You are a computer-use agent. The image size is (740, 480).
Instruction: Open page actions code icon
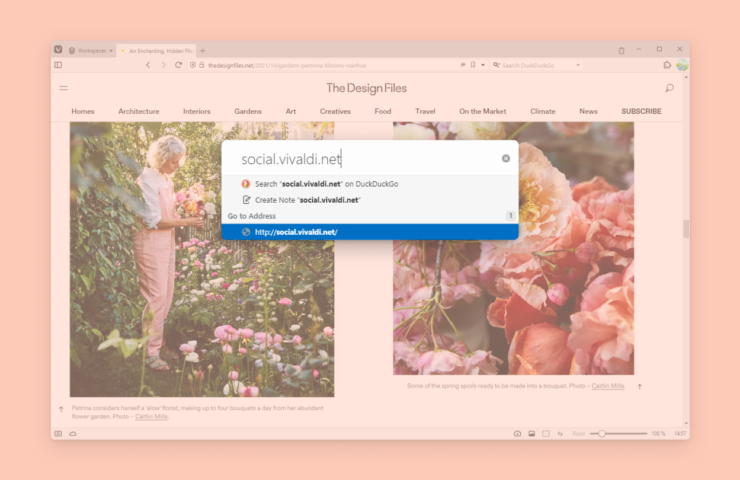tap(560, 434)
